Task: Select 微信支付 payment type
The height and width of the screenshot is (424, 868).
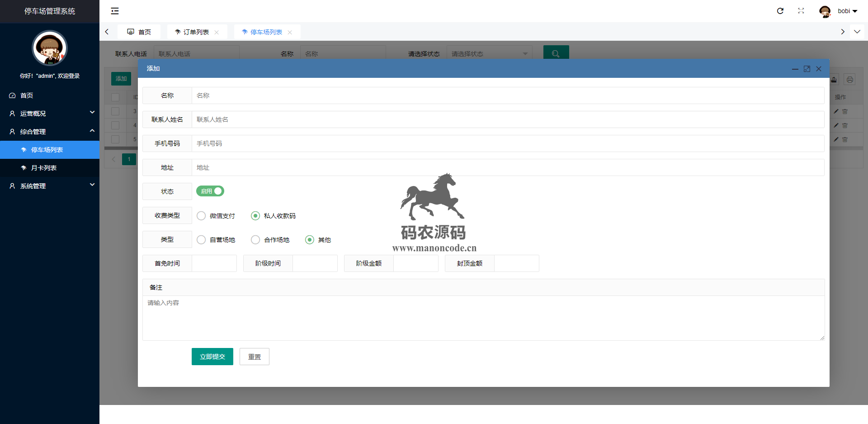Action: point(202,216)
